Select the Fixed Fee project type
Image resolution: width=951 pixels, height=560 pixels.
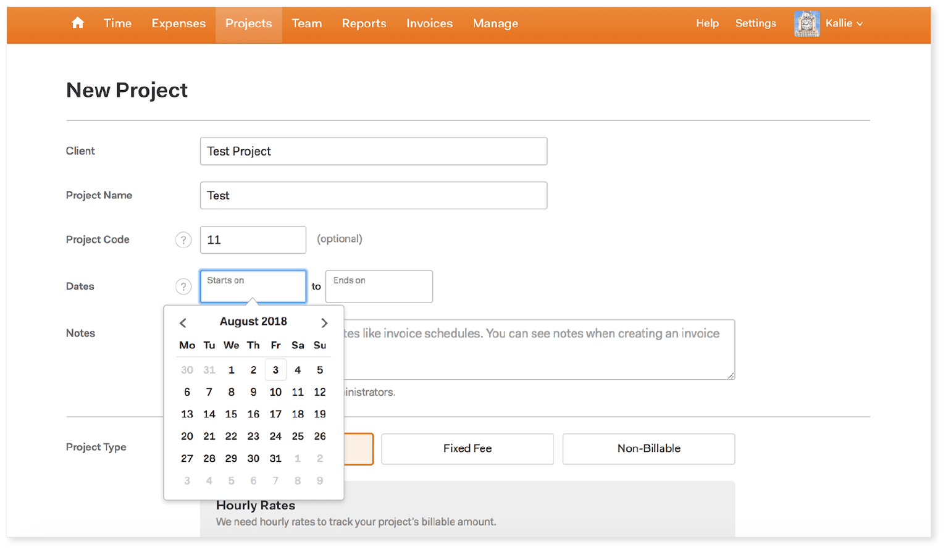tap(466, 449)
